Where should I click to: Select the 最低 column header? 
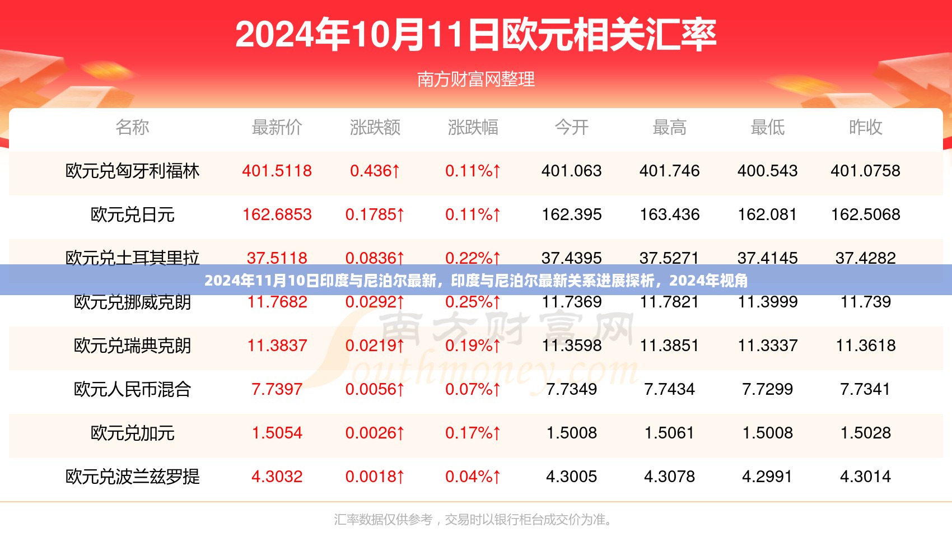[x=767, y=128]
